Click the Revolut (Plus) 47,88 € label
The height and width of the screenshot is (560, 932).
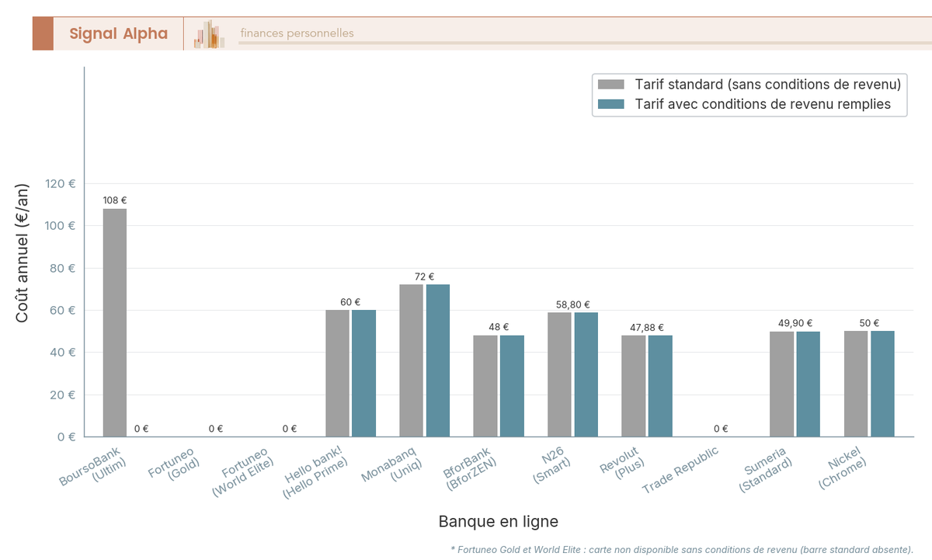(x=649, y=327)
